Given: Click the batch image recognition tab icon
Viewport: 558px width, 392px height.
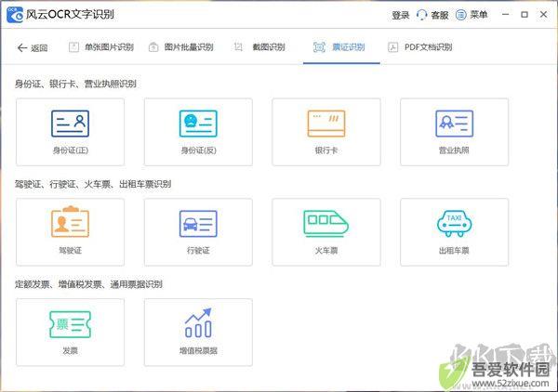Looking at the screenshot, I should tap(153, 47).
